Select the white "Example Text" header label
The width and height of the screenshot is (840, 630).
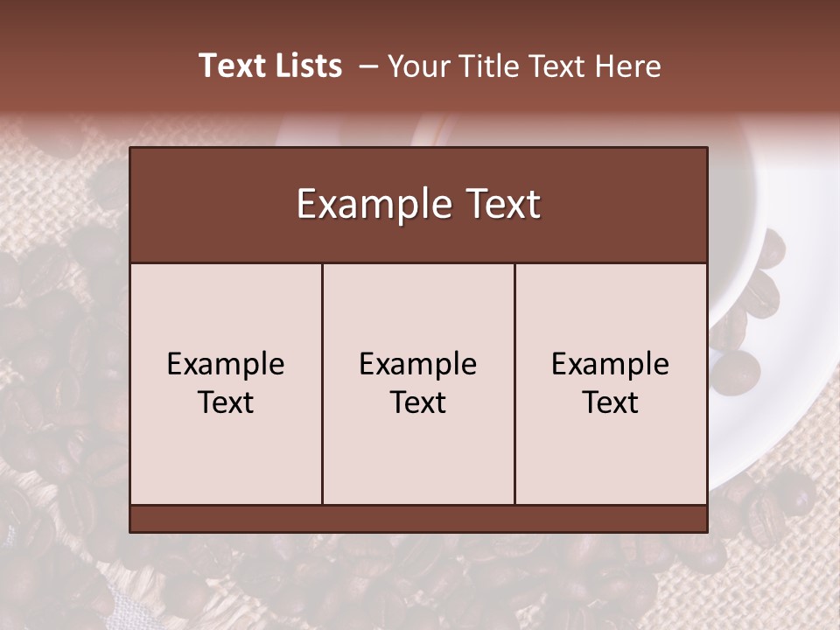pos(418,204)
